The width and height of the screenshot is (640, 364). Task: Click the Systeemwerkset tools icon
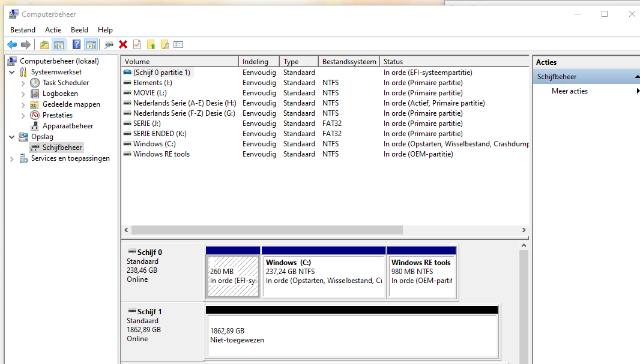23,72
